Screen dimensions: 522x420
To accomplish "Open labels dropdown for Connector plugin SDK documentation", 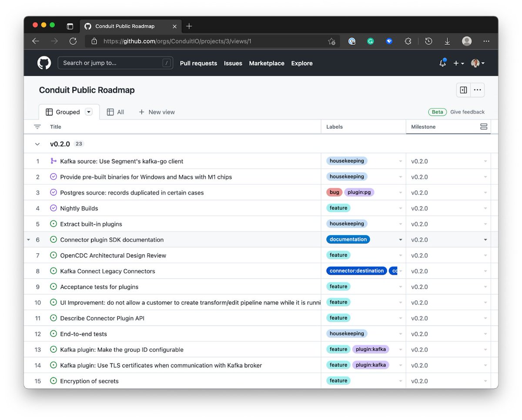I will tap(401, 240).
